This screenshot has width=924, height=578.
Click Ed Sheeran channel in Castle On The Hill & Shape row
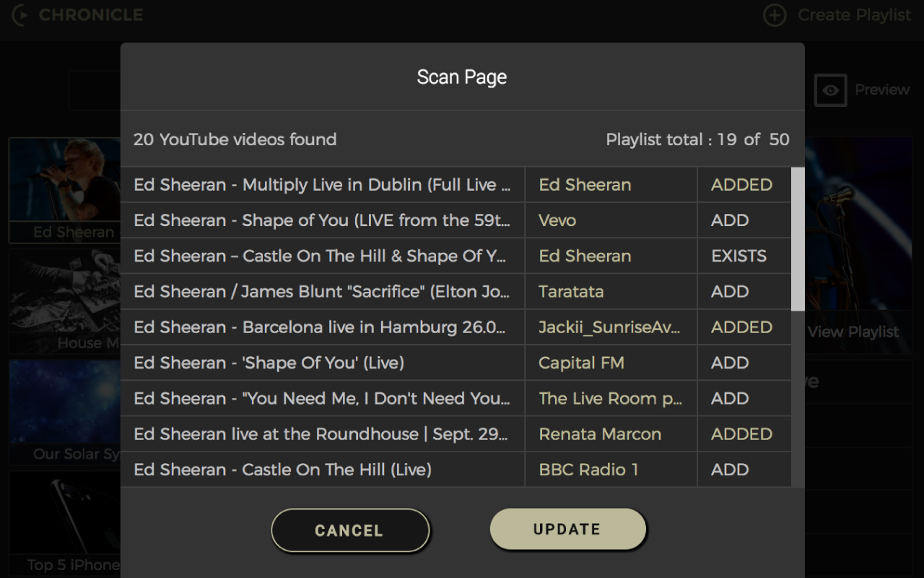pos(585,256)
